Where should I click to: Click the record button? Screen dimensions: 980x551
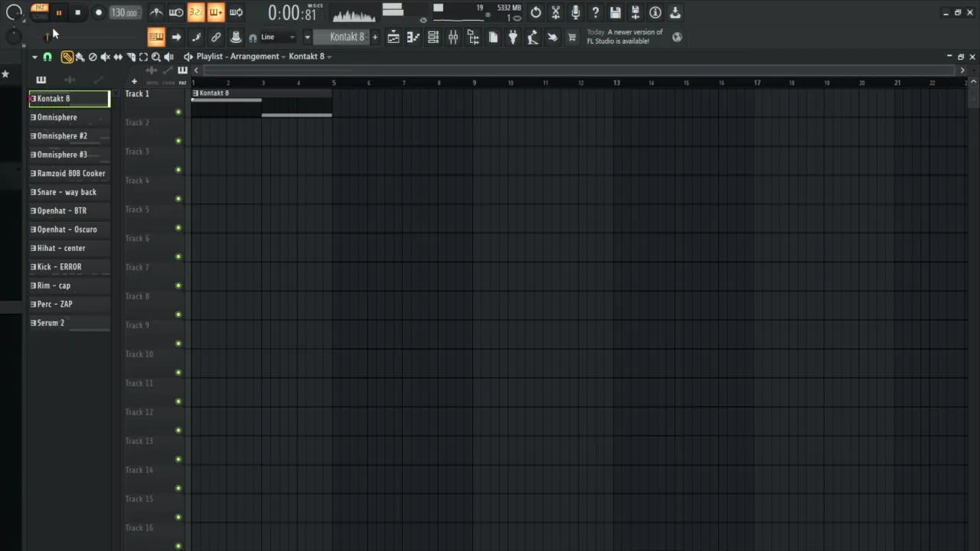[x=99, y=12]
